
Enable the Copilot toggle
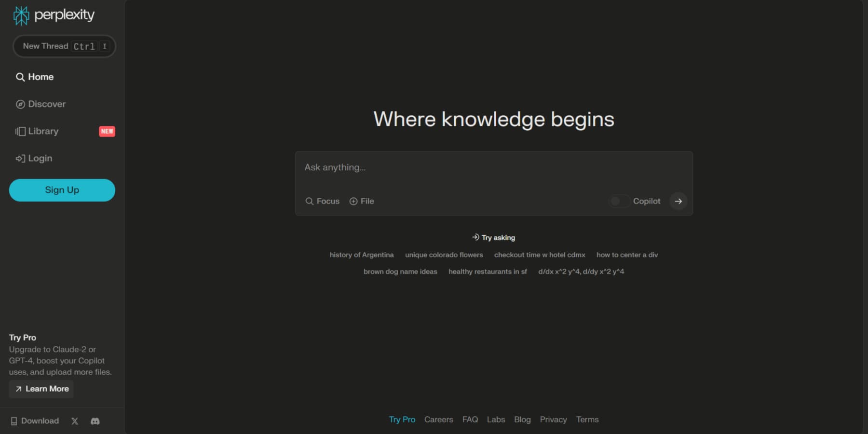[619, 201]
